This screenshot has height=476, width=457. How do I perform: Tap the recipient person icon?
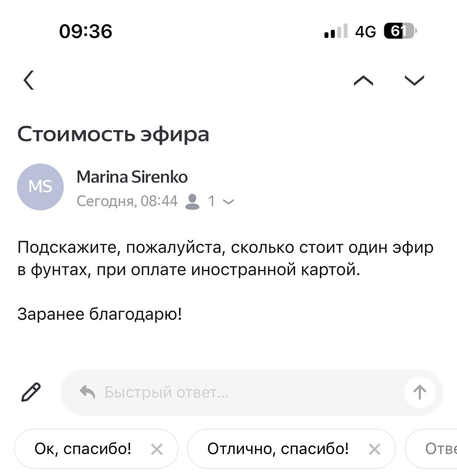pos(192,201)
